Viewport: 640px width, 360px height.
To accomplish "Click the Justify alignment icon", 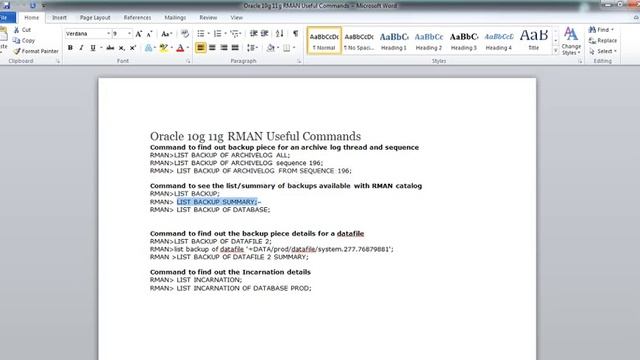I will pos(235,48).
